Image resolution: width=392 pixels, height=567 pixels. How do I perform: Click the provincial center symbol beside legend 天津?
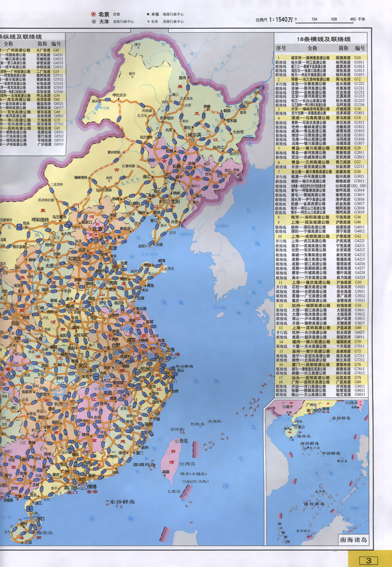point(94,22)
